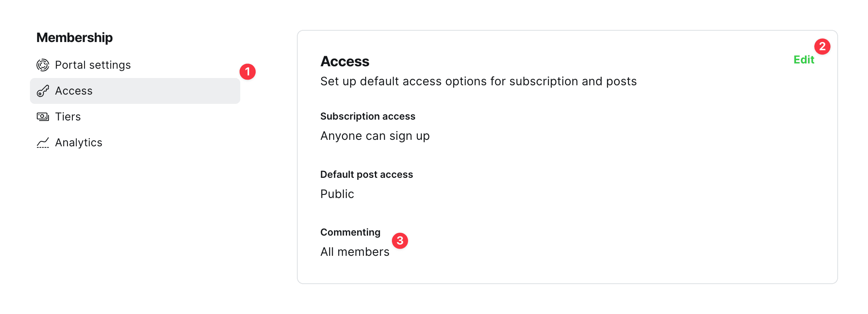
Task: Click the Portal settings circular icon
Action: click(43, 65)
